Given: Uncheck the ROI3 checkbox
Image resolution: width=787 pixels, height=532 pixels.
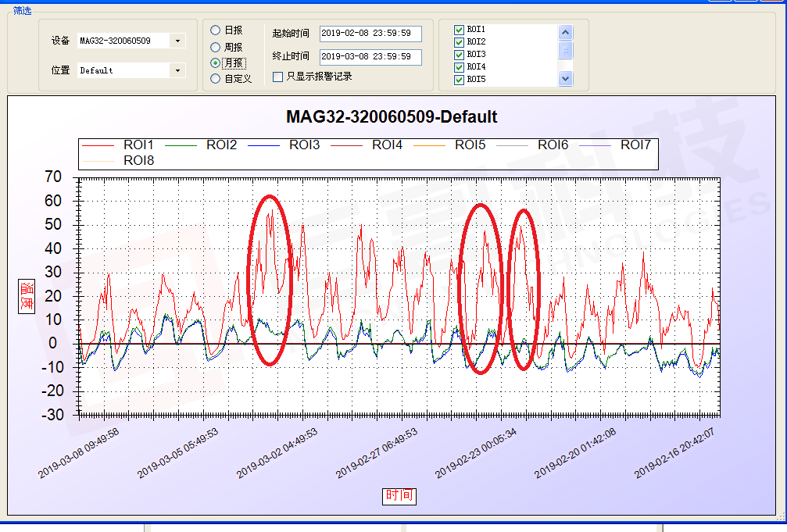Looking at the screenshot, I should (459, 55).
